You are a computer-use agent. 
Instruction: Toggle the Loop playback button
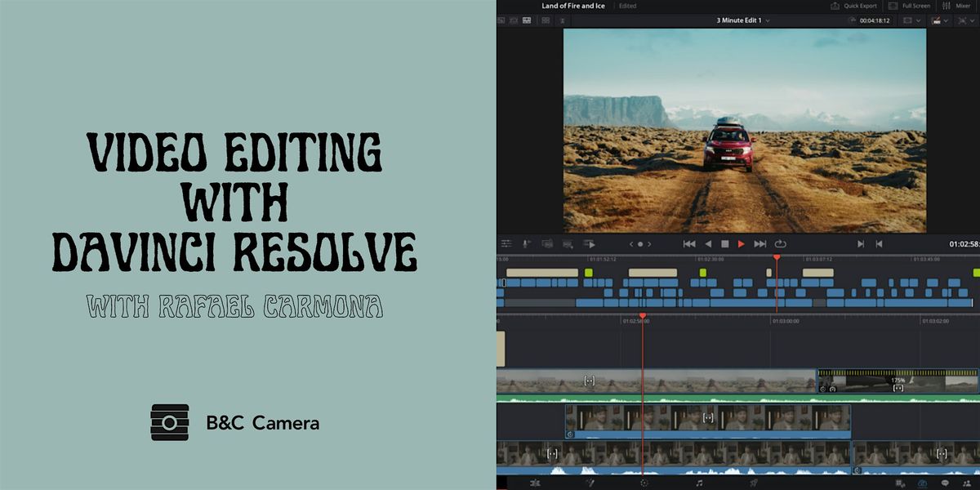[x=780, y=243]
